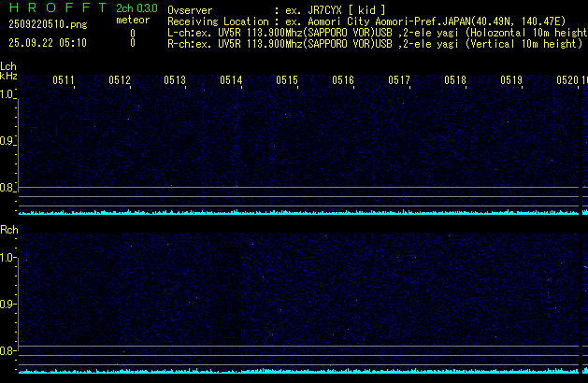
Task: Select the 0514 time tick
Action: tap(231, 81)
